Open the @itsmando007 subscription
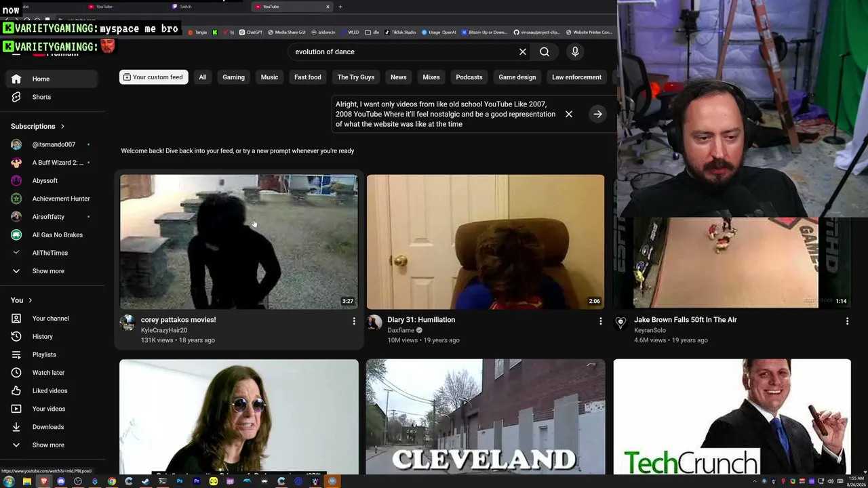Screen dimensions: 868x488 click(x=53, y=144)
